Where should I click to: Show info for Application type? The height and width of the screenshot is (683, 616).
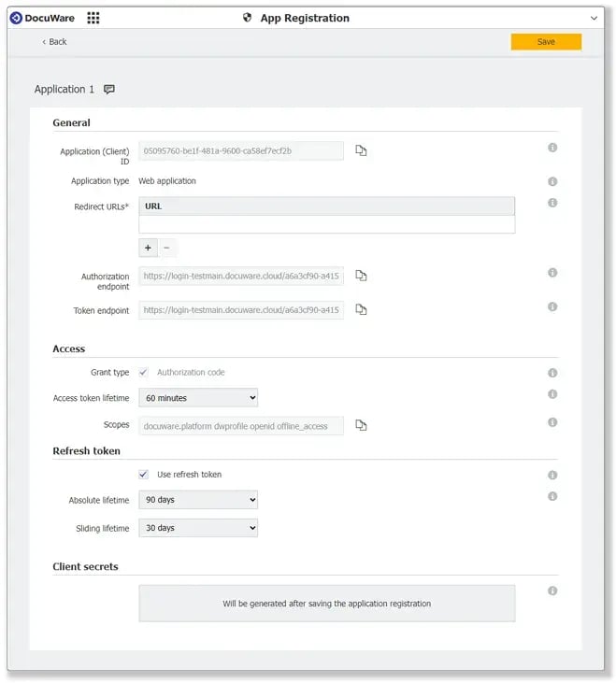(x=552, y=181)
